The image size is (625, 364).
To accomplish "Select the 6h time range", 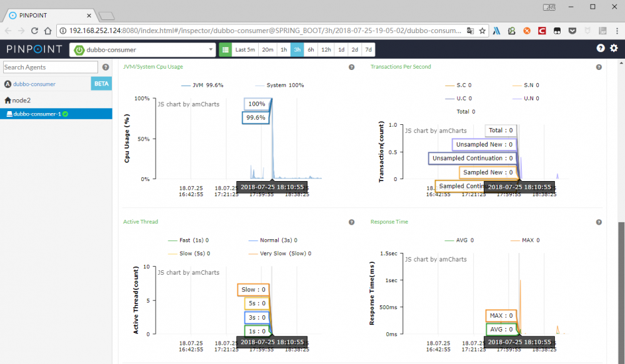I will point(311,50).
